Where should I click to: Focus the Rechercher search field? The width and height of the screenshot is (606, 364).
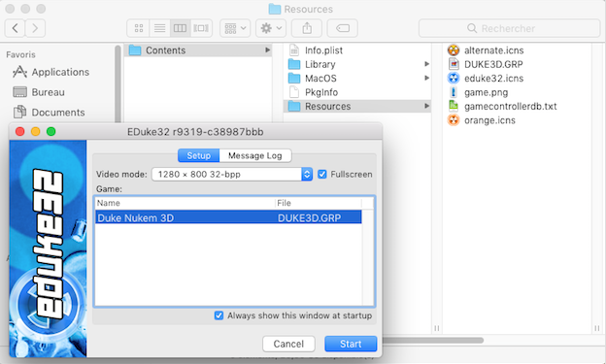pyautogui.click(x=510, y=28)
